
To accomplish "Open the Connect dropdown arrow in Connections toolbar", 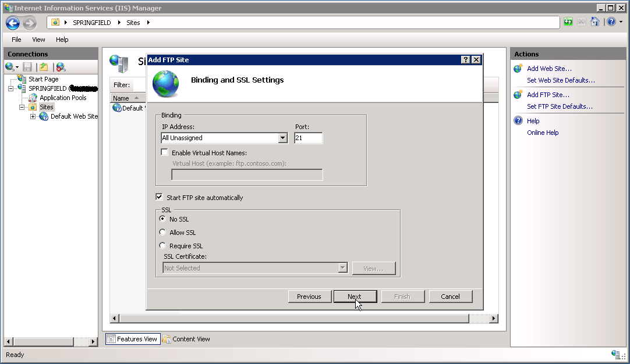I will coord(17,67).
